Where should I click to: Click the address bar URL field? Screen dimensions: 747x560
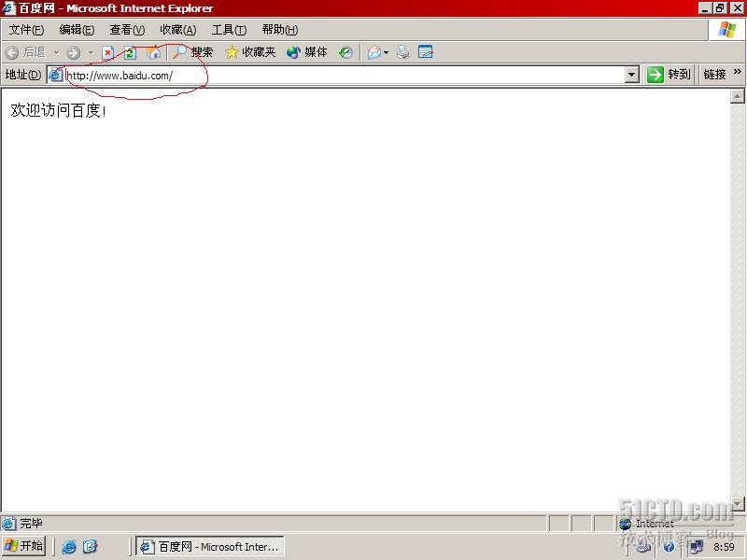344,76
